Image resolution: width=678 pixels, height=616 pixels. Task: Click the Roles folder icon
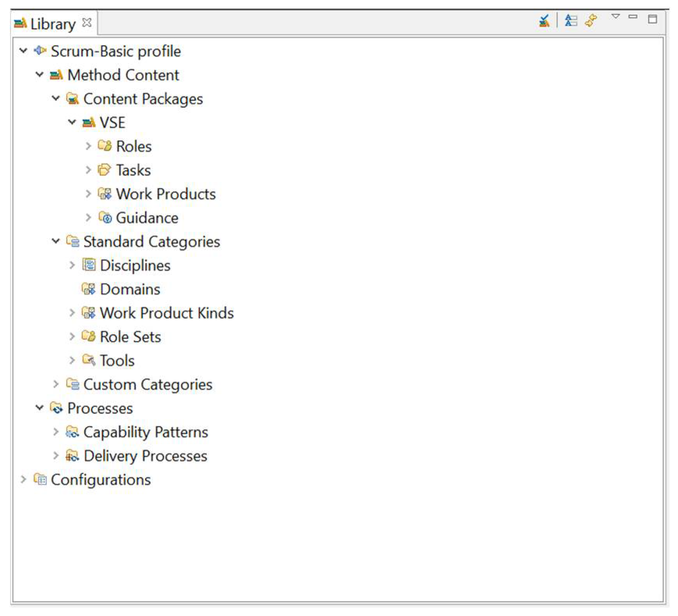(x=104, y=146)
